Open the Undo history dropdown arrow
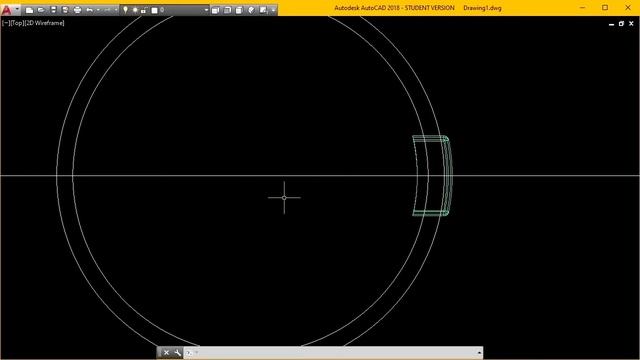Image resolution: width=640 pixels, height=360 pixels. [x=98, y=10]
